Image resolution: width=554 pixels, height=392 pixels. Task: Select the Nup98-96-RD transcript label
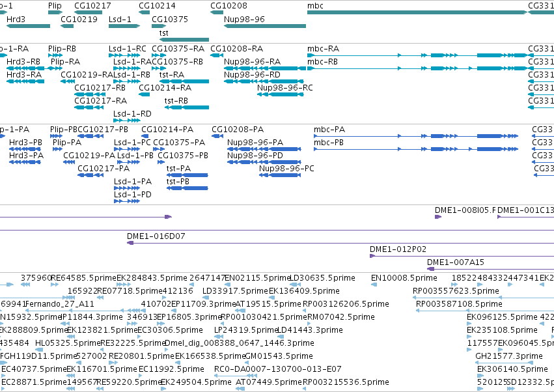pos(252,75)
